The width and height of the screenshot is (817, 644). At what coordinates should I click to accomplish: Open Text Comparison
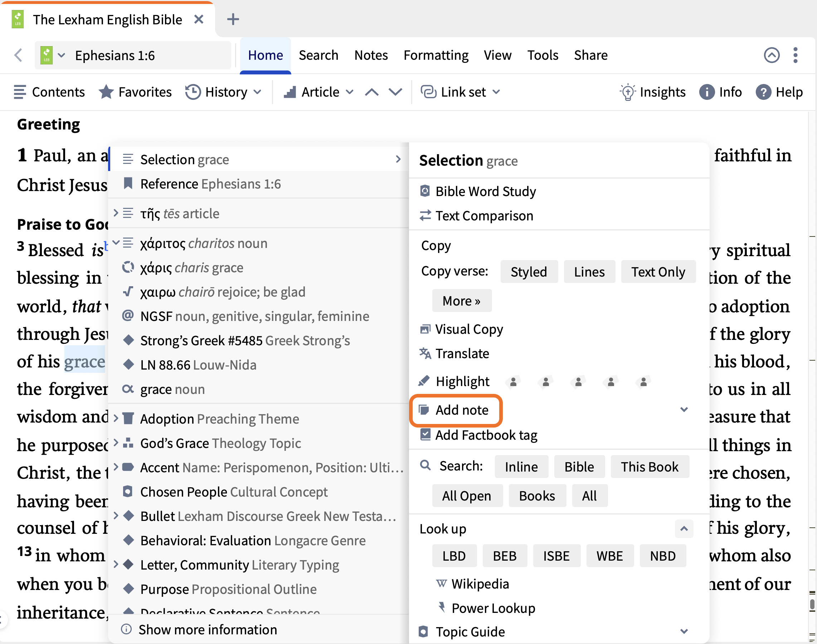pos(476,216)
